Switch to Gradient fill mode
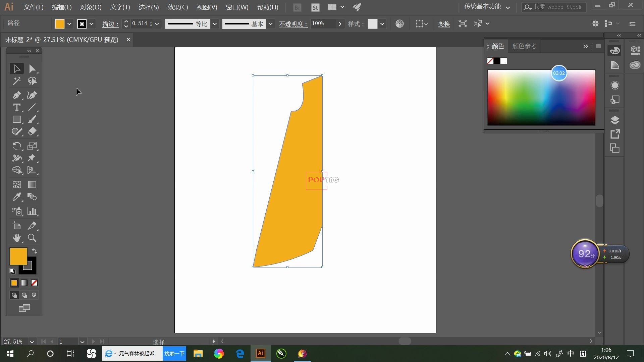The width and height of the screenshot is (644, 362). pos(24,283)
